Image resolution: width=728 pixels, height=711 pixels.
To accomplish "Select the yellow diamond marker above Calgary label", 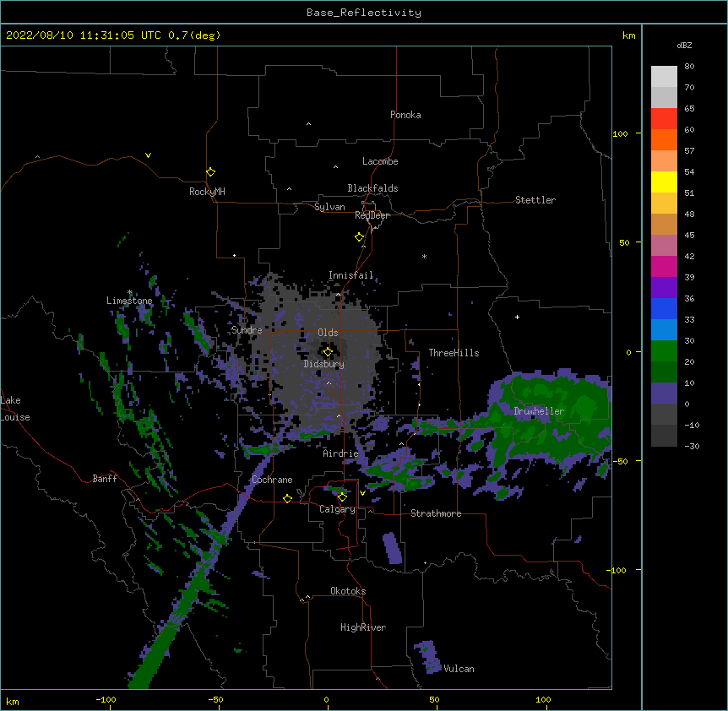I will tap(342, 497).
